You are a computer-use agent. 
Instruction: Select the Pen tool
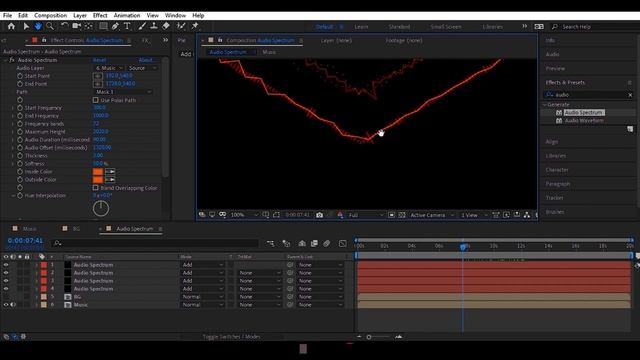click(x=115, y=26)
